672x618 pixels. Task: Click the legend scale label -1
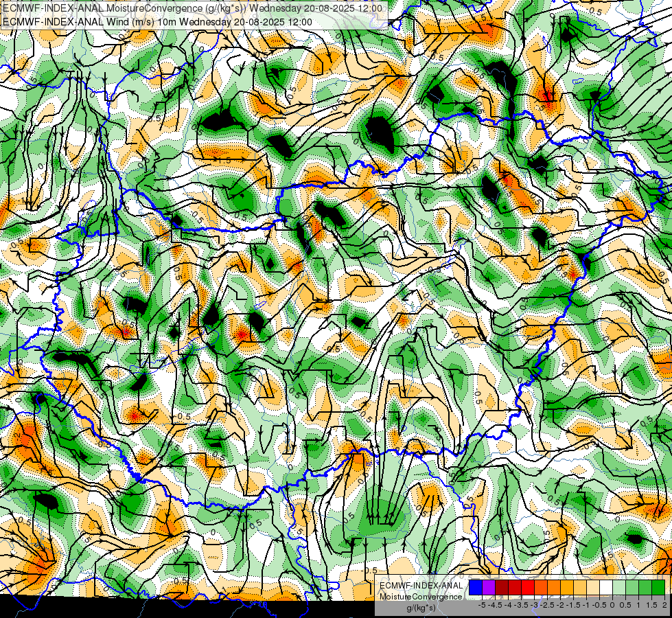tap(586, 605)
